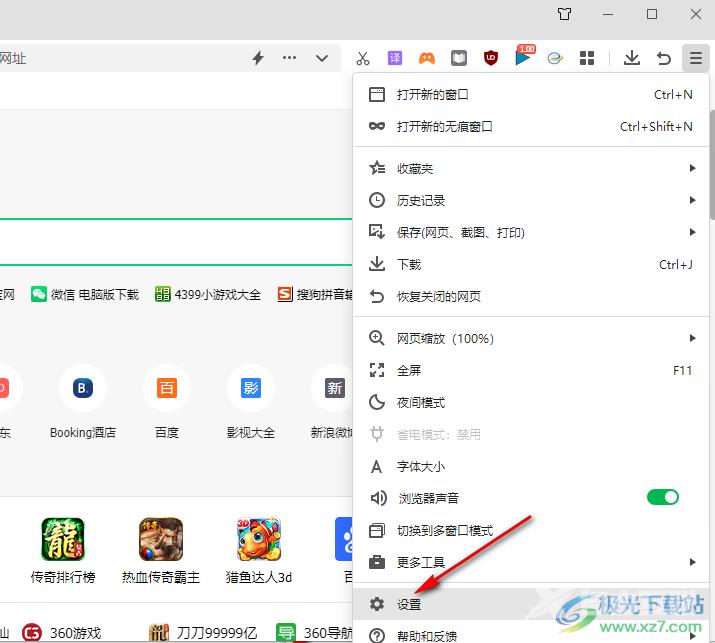Enable 夜间模式 night mode
The height and width of the screenshot is (643, 715).
(531, 403)
